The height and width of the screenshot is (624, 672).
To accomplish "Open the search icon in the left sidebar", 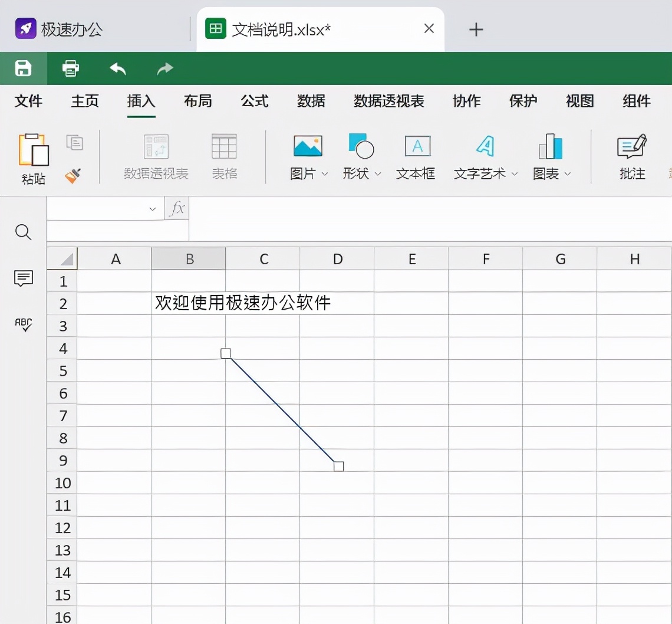I will (23, 232).
